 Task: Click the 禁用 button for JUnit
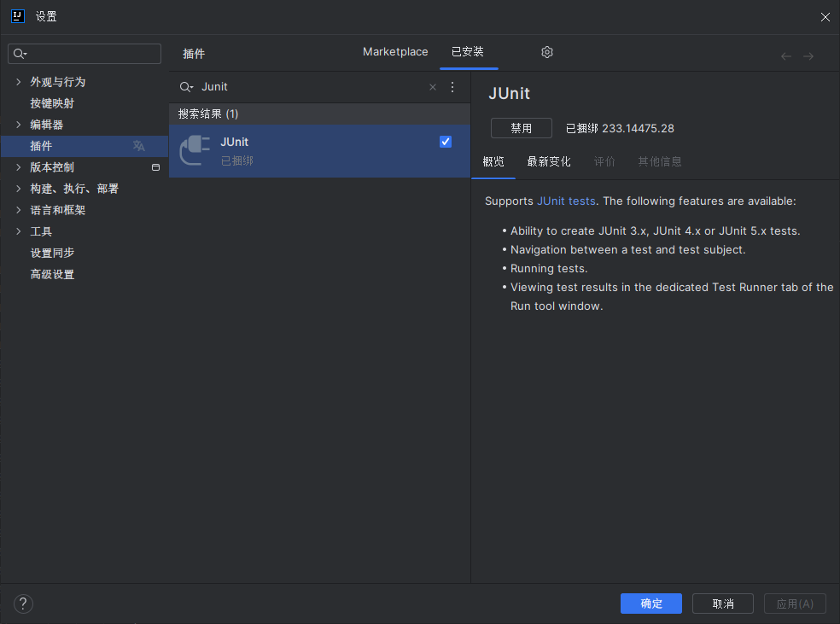(522, 128)
